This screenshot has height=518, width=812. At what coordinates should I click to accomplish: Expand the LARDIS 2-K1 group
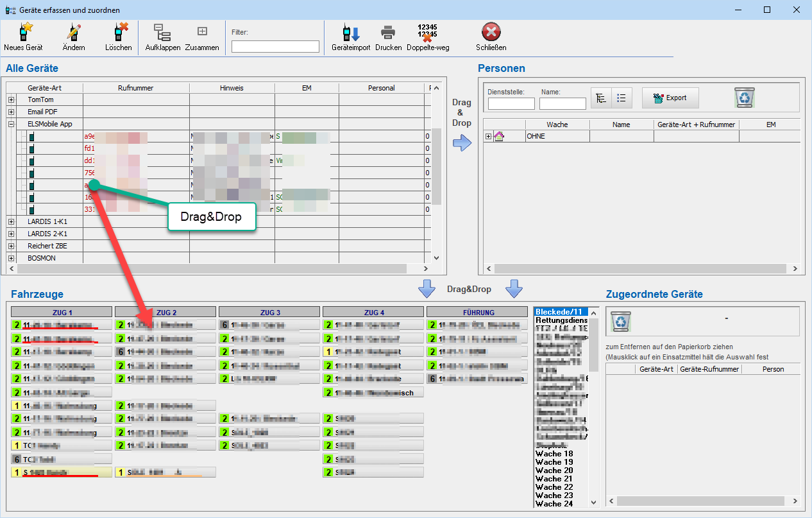[11, 234]
